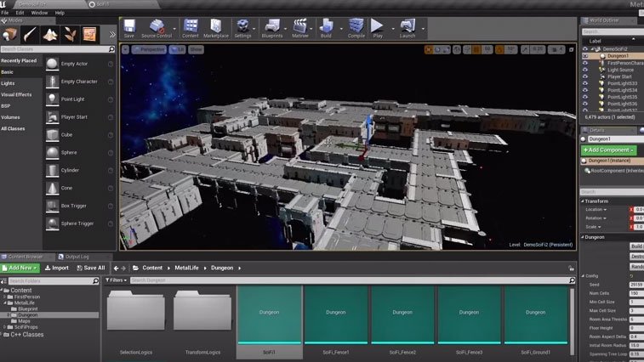Open the Help menu
Image resolution: width=644 pixels, height=362 pixels.
[60, 13]
